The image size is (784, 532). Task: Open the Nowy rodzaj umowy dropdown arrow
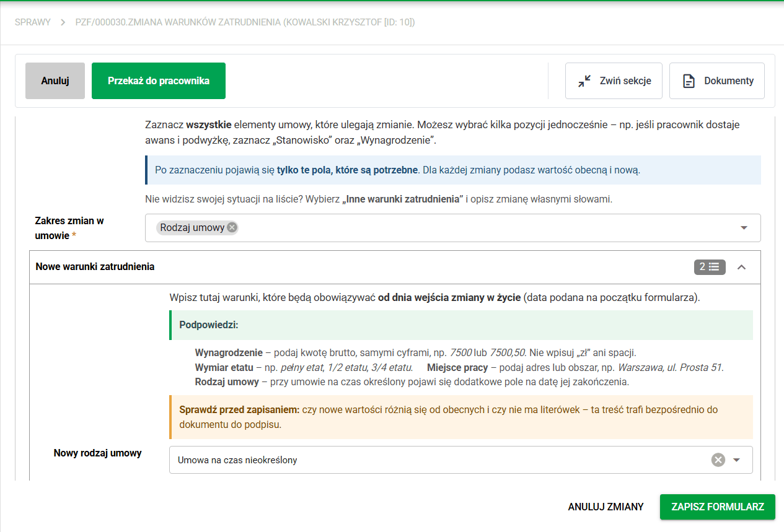tap(737, 460)
